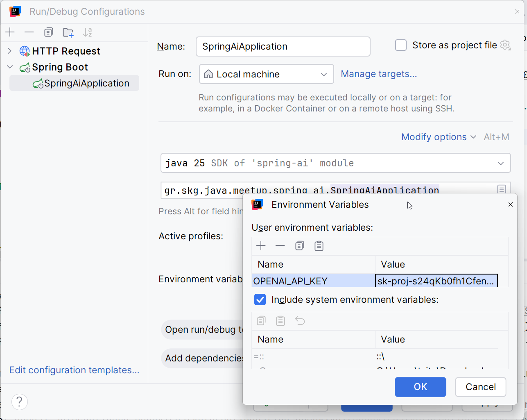Click the Manage targets link
Image resolution: width=527 pixels, height=420 pixels.
coord(379,74)
